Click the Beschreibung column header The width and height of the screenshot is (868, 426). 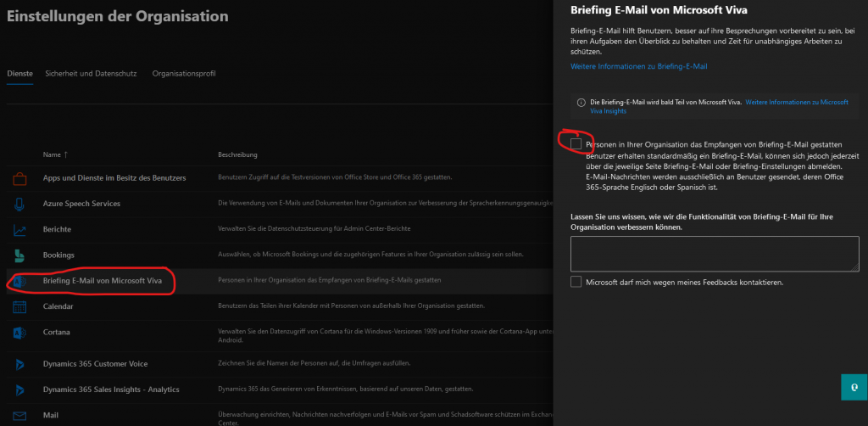coord(237,154)
